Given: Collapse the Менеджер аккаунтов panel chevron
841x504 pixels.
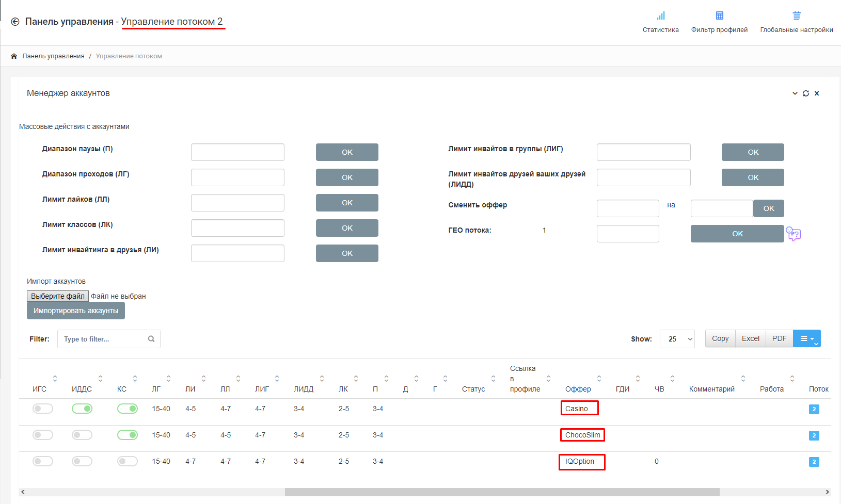Looking at the screenshot, I should (795, 93).
